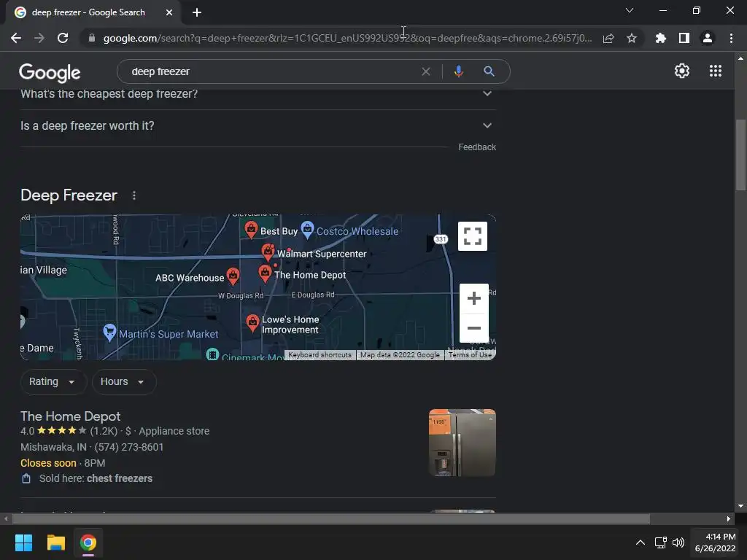This screenshot has height=560, width=747.
Task: Go to the Google logo homepage
Action: pos(50,72)
